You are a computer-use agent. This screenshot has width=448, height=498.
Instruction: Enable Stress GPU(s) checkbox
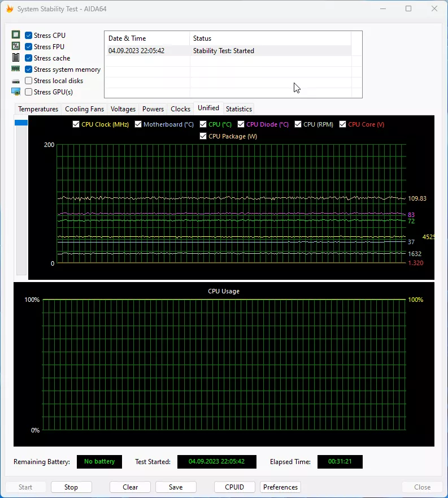coord(28,92)
